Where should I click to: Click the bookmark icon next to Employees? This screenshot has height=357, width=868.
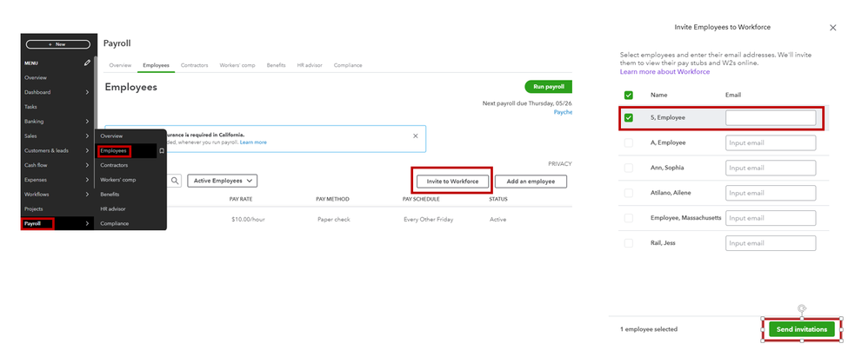click(162, 150)
